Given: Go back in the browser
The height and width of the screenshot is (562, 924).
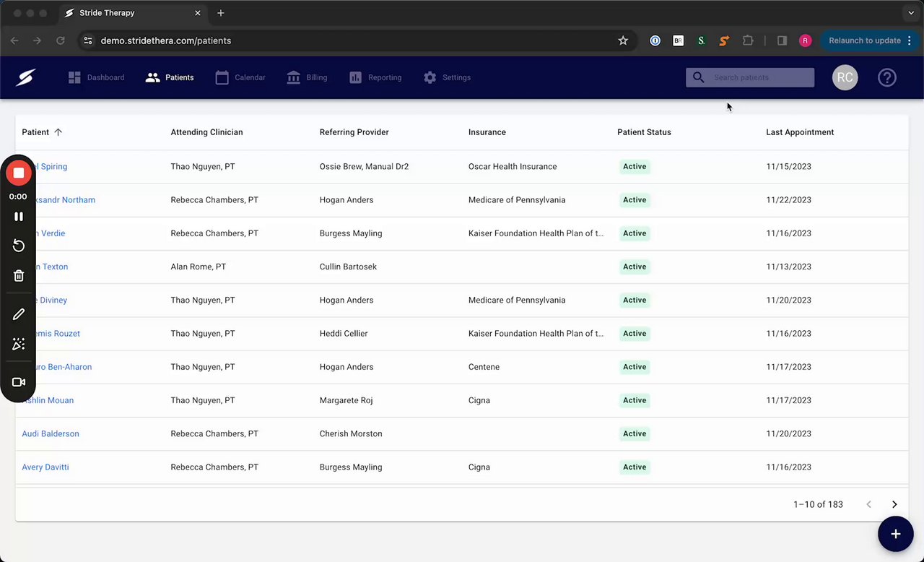Looking at the screenshot, I should point(14,40).
